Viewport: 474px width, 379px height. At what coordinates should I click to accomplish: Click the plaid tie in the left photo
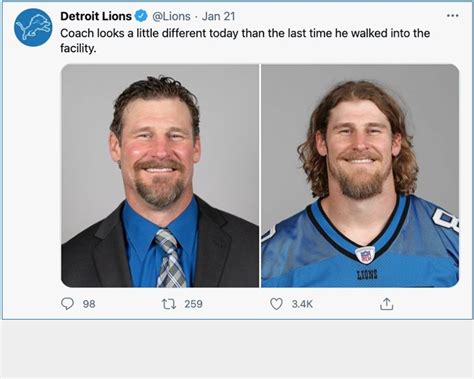170,258
